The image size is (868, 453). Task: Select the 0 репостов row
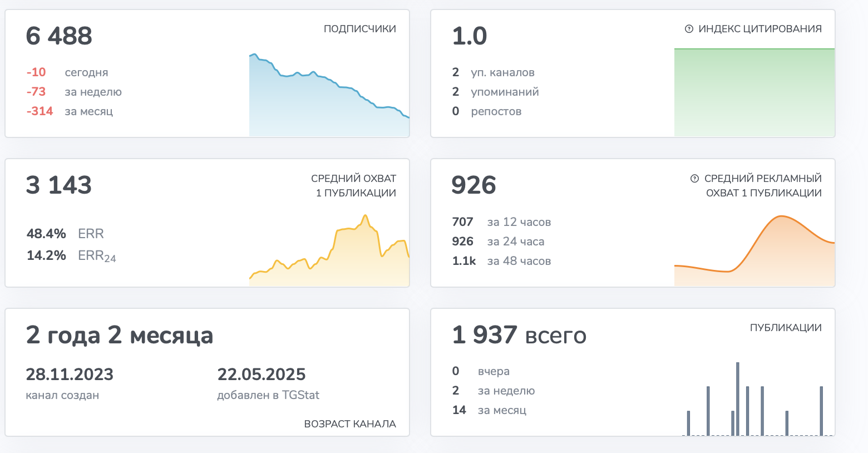pyautogui.click(x=487, y=111)
